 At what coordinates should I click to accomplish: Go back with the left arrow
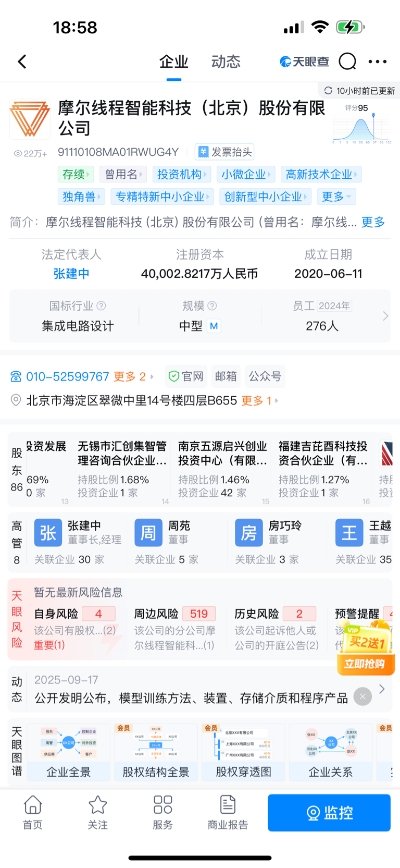click(22, 62)
